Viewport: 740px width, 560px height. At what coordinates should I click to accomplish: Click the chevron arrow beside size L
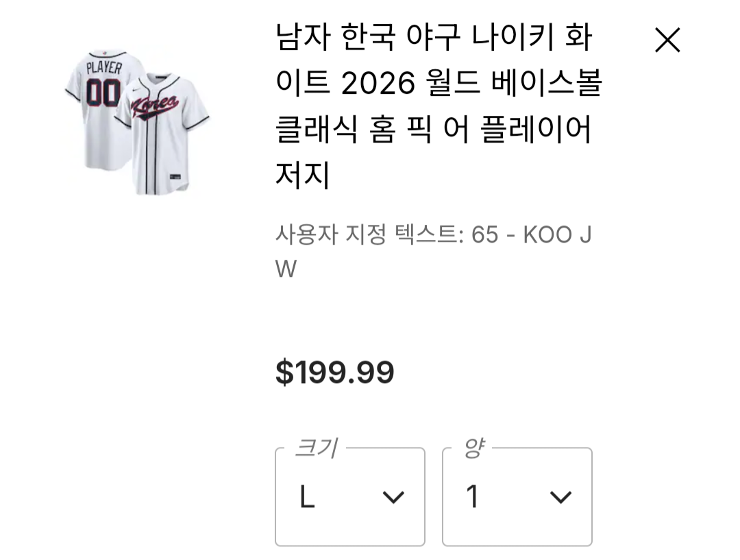tap(393, 497)
